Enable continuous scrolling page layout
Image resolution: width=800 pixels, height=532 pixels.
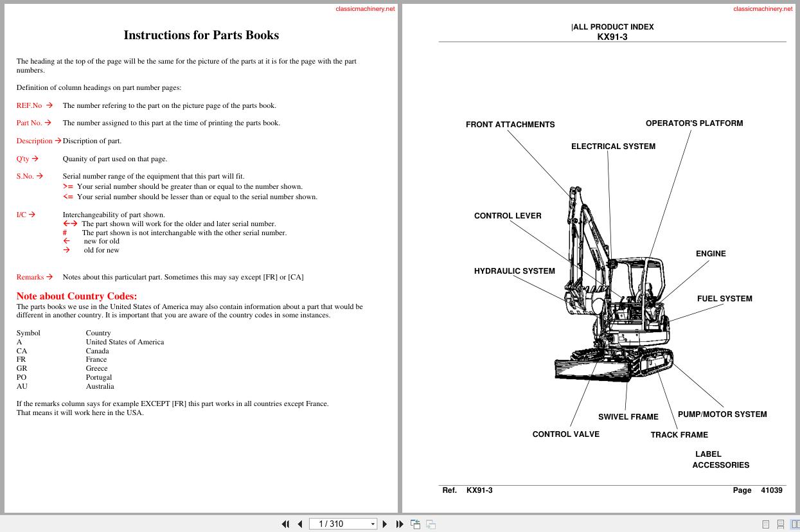(x=780, y=524)
